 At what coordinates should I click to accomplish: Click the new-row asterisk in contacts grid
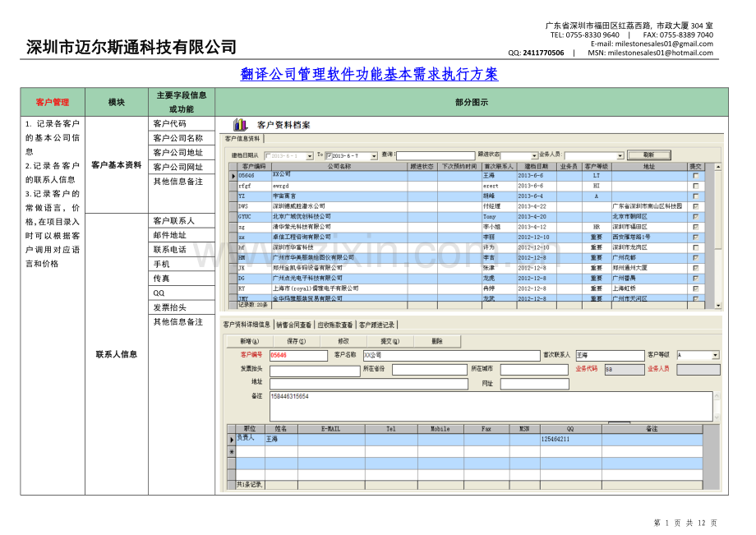point(232,452)
